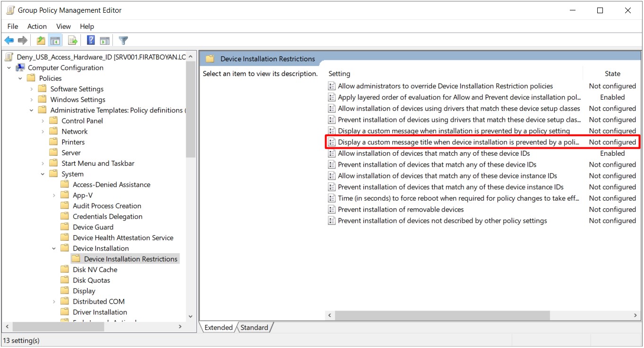The width and height of the screenshot is (644, 348).
Task: Click the Filter funnel icon
Action: (x=123, y=41)
